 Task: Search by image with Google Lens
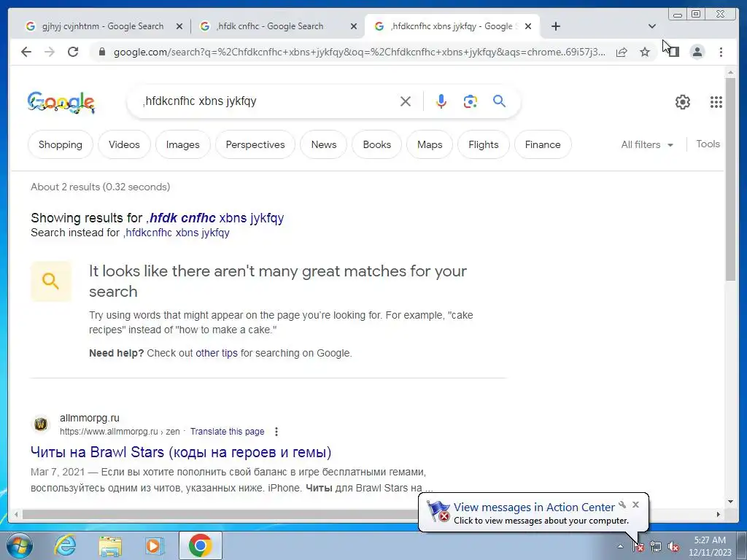471,101
